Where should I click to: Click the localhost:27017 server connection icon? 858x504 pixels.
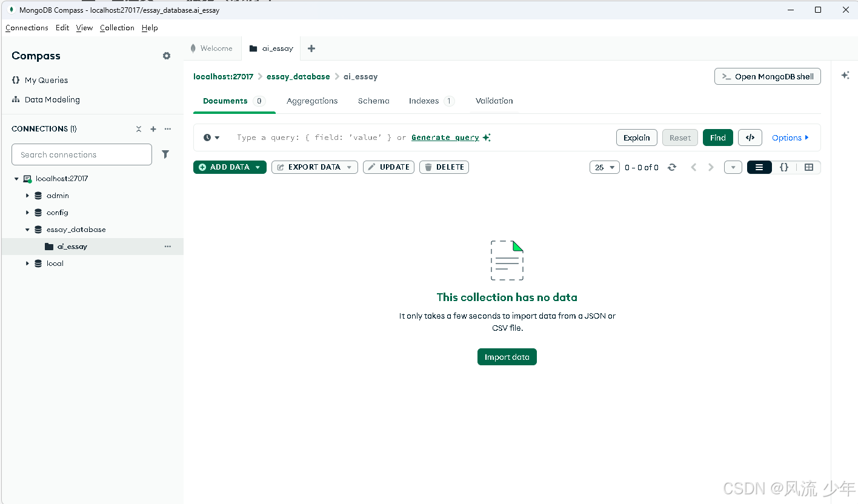coord(27,179)
